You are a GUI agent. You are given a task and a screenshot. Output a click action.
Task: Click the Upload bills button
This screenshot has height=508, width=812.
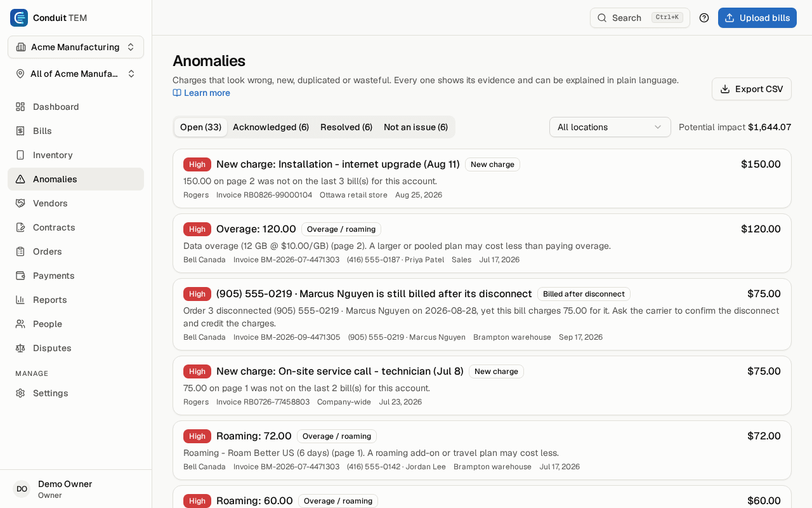coord(757,18)
